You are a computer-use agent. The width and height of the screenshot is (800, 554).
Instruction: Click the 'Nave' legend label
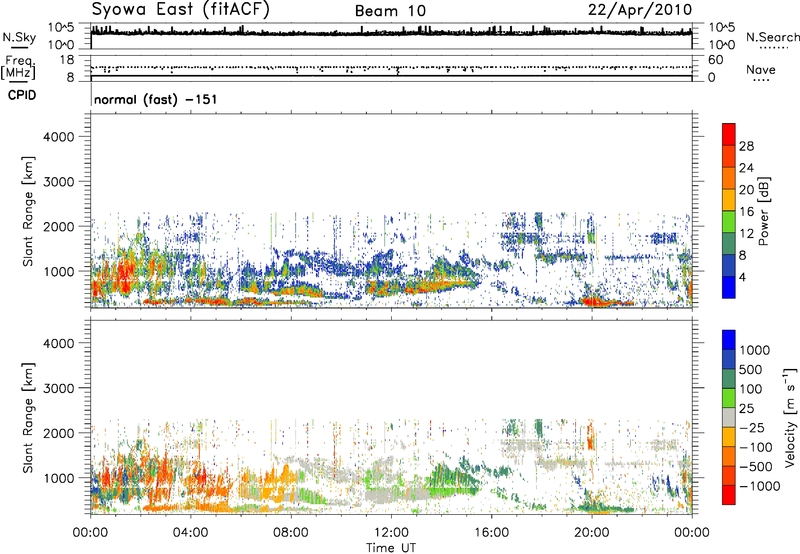click(761, 69)
